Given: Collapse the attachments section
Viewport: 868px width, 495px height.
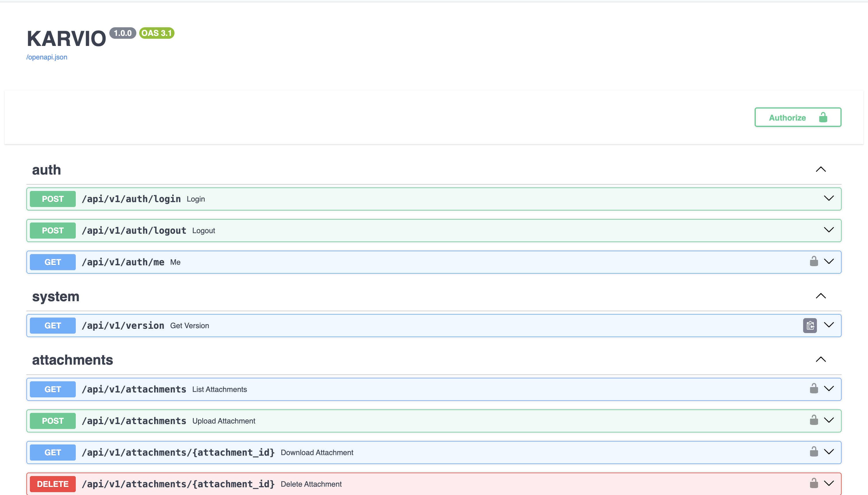Looking at the screenshot, I should (x=821, y=359).
